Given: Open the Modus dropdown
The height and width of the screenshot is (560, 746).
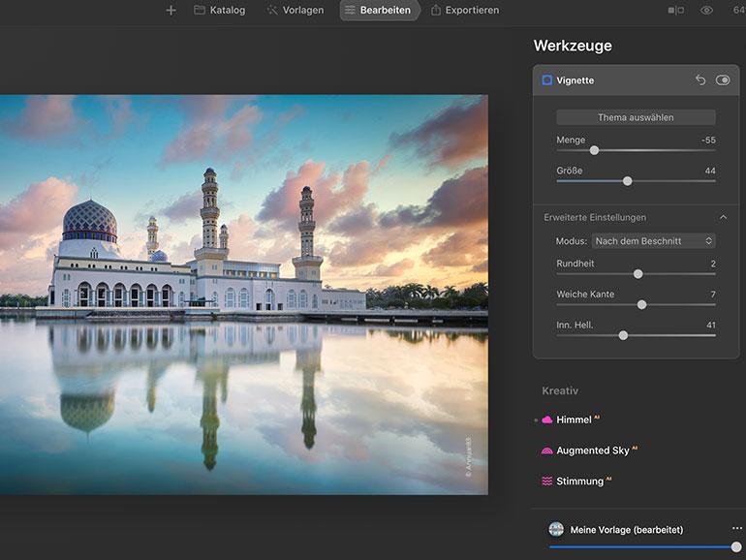Looking at the screenshot, I should click(653, 241).
